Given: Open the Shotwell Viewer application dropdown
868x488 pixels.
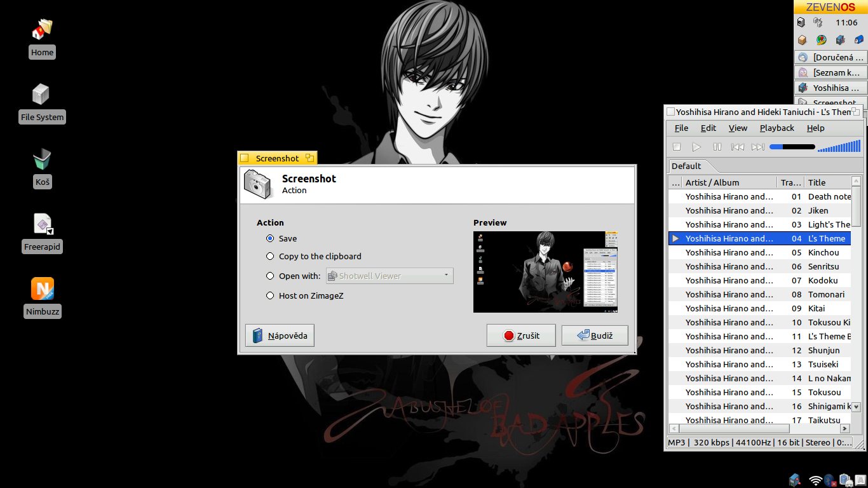Looking at the screenshot, I should tap(390, 276).
